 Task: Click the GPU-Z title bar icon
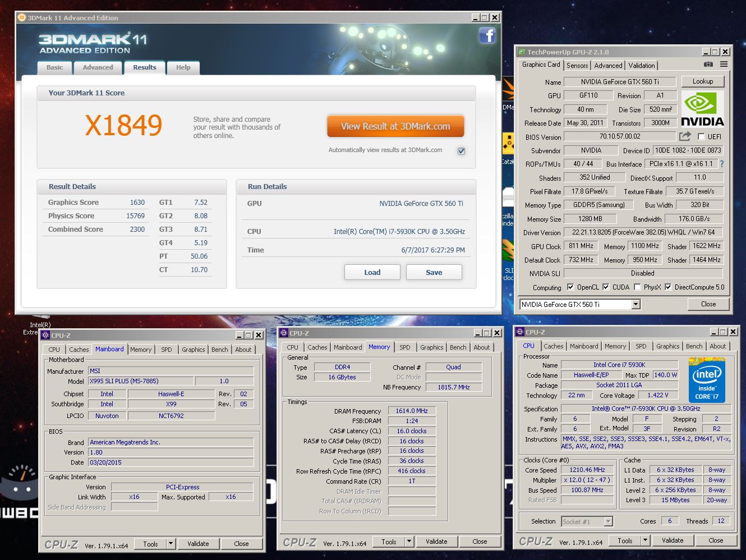[x=522, y=52]
